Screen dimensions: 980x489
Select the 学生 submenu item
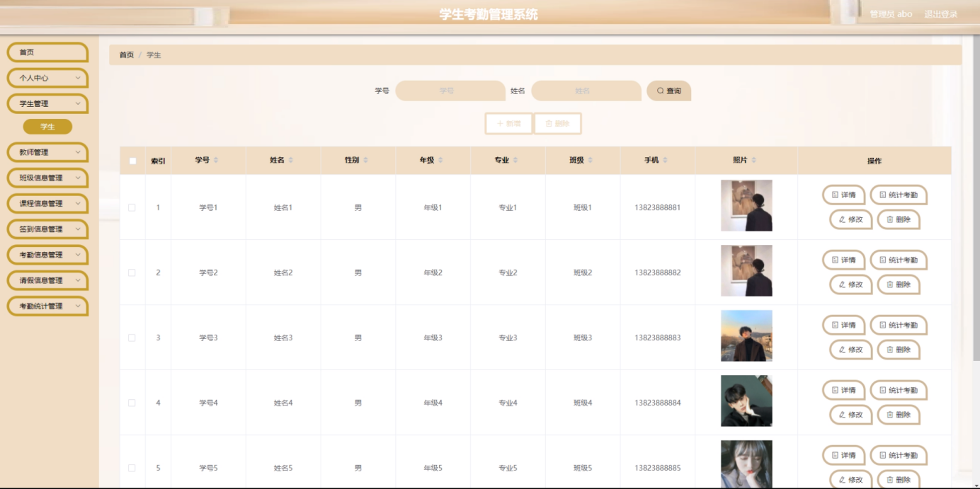coord(47,127)
